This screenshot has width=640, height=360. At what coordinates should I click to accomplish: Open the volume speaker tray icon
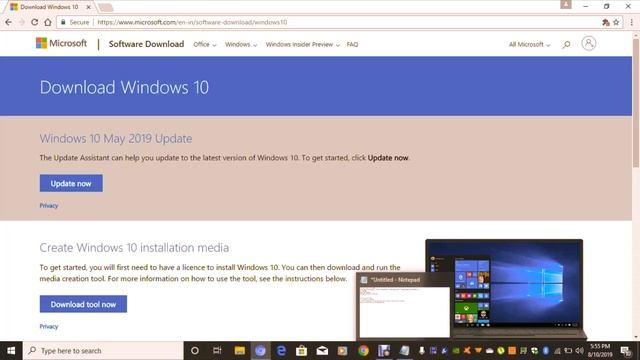click(579, 351)
